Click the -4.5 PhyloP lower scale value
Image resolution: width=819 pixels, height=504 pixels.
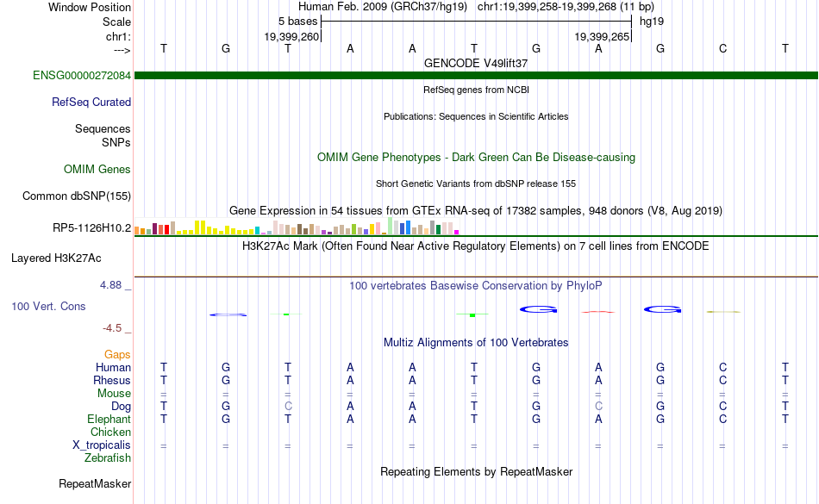(112, 327)
